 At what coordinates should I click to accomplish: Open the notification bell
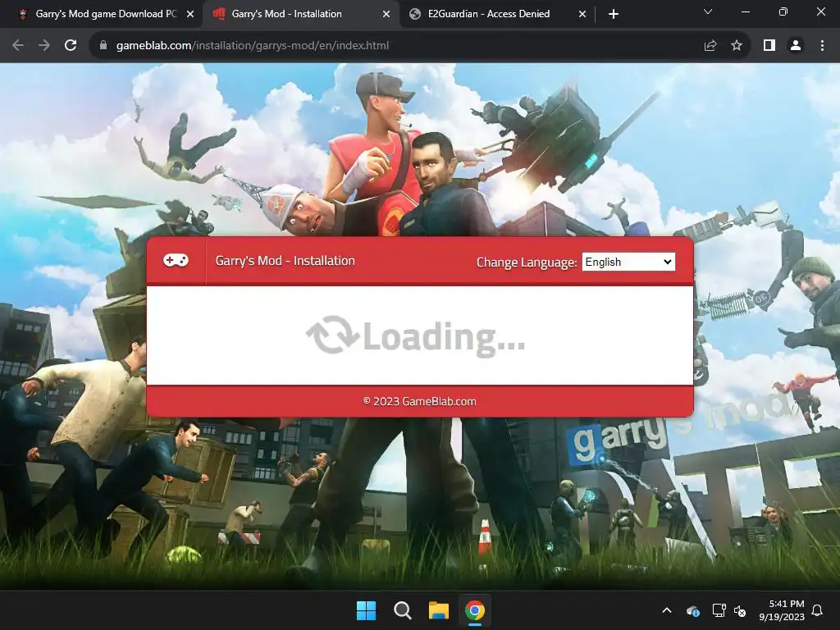(817, 610)
